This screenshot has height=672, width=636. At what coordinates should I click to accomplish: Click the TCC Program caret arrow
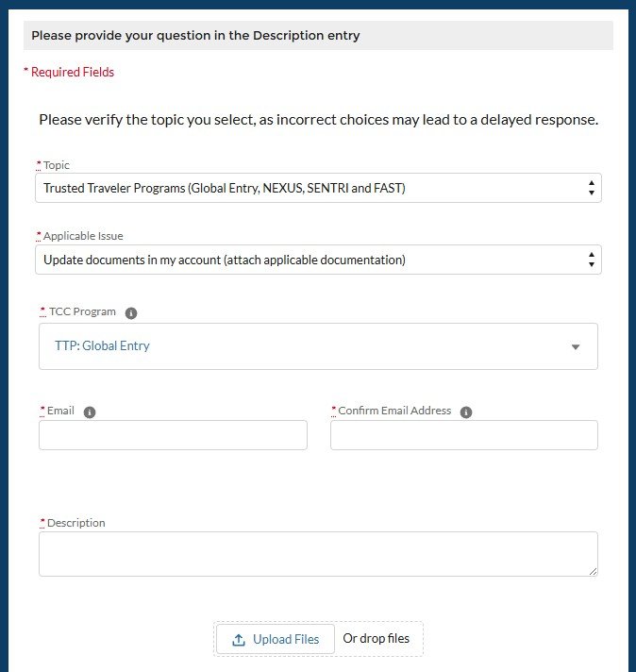(x=576, y=346)
